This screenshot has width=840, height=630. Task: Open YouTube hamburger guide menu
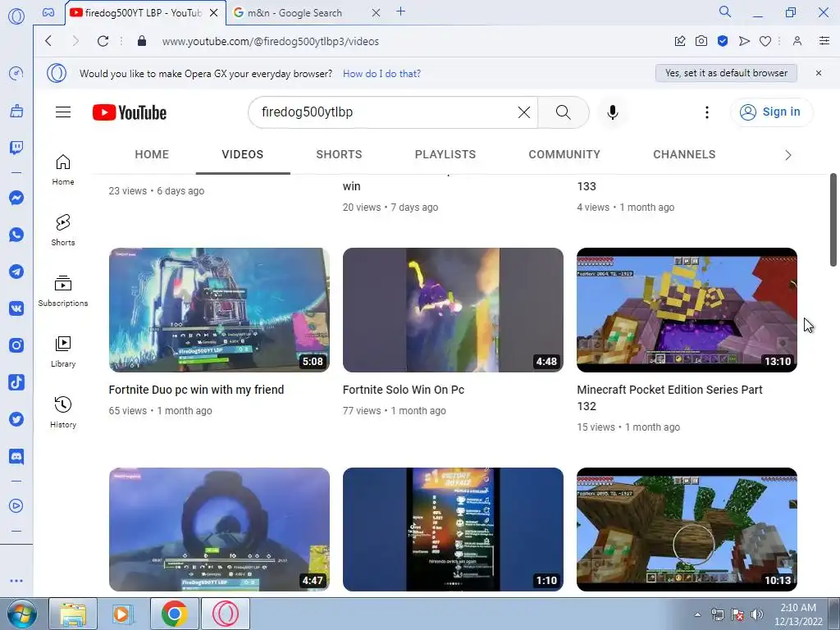pyautogui.click(x=63, y=112)
